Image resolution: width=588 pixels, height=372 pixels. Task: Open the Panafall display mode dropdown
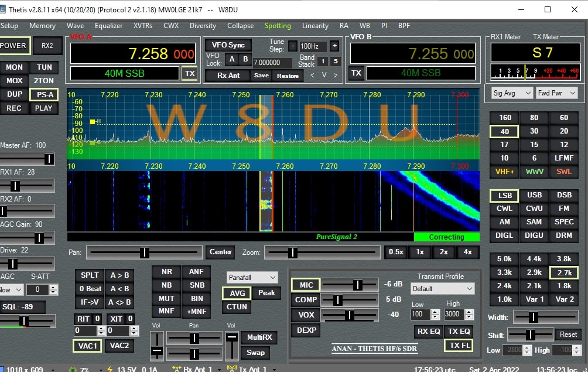(x=252, y=278)
